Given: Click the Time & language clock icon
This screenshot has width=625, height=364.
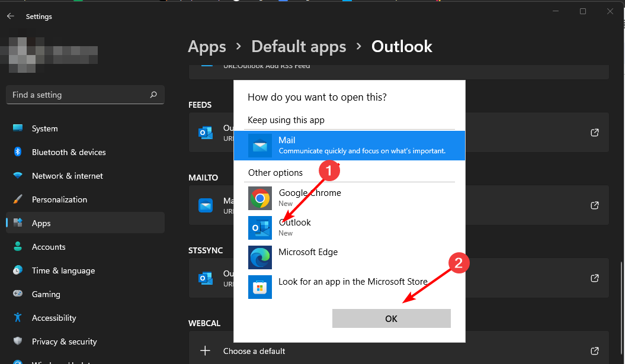Looking at the screenshot, I should (18, 270).
